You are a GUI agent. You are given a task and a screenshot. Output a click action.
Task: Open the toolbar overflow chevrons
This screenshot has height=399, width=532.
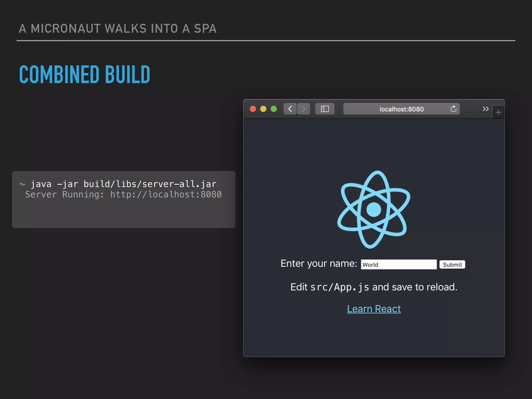(486, 109)
